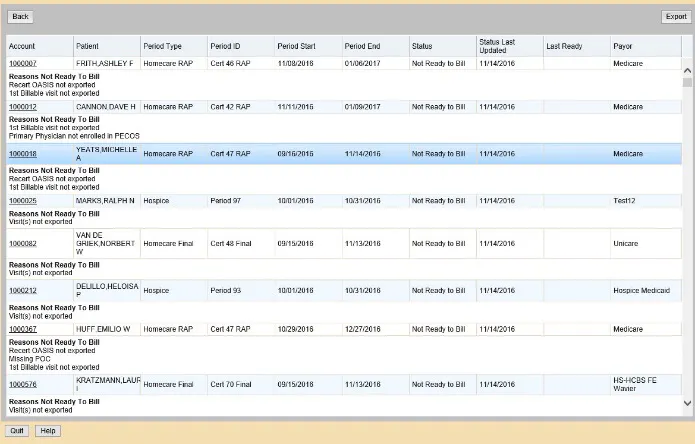Open account 1000007 link

pyautogui.click(x=23, y=63)
